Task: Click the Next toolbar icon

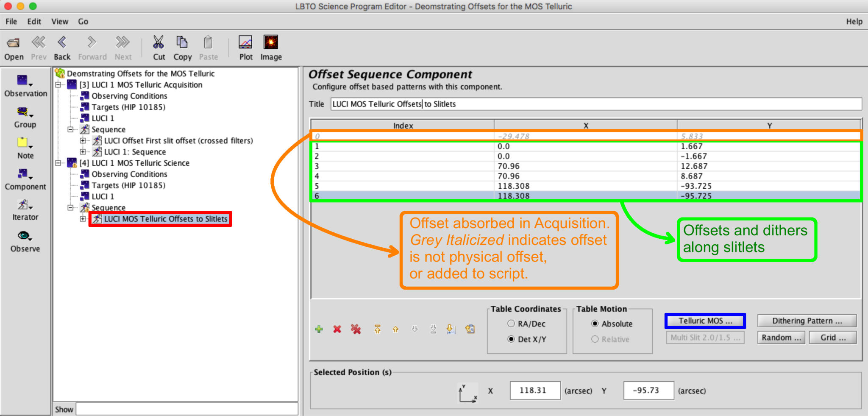Action: [x=123, y=48]
